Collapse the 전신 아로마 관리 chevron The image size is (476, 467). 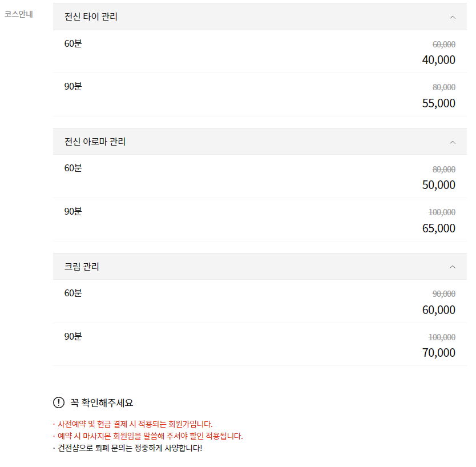(x=453, y=142)
